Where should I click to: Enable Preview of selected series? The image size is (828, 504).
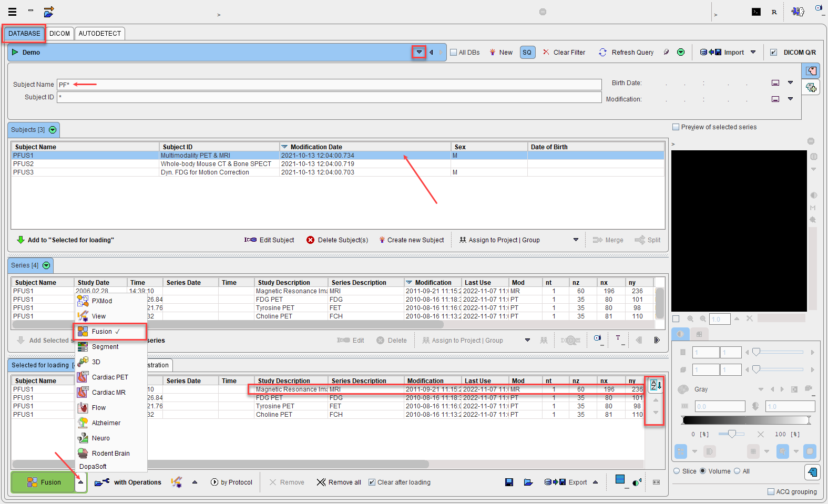pyautogui.click(x=676, y=127)
